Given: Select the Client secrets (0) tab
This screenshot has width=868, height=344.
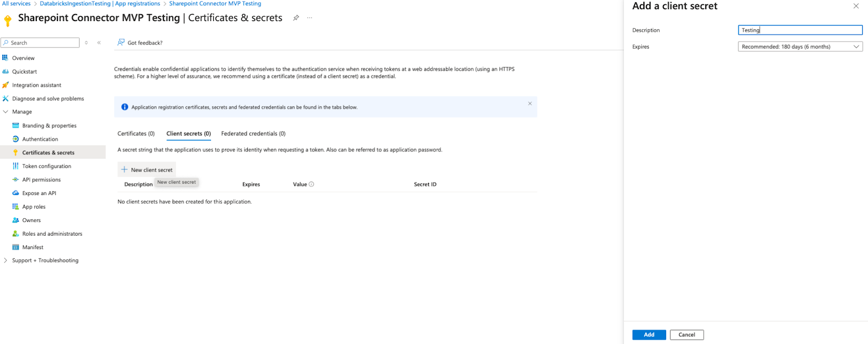Looking at the screenshot, I should coord(189,133).
